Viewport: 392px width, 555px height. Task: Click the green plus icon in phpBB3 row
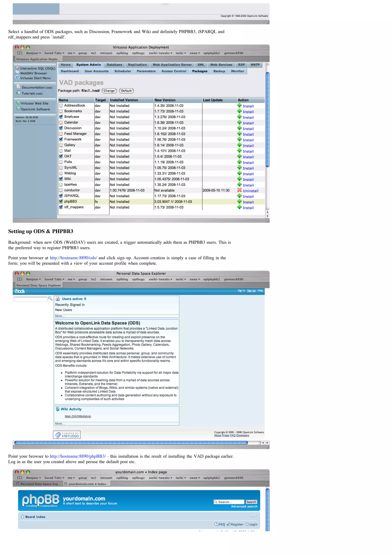(x=239, y=201)
